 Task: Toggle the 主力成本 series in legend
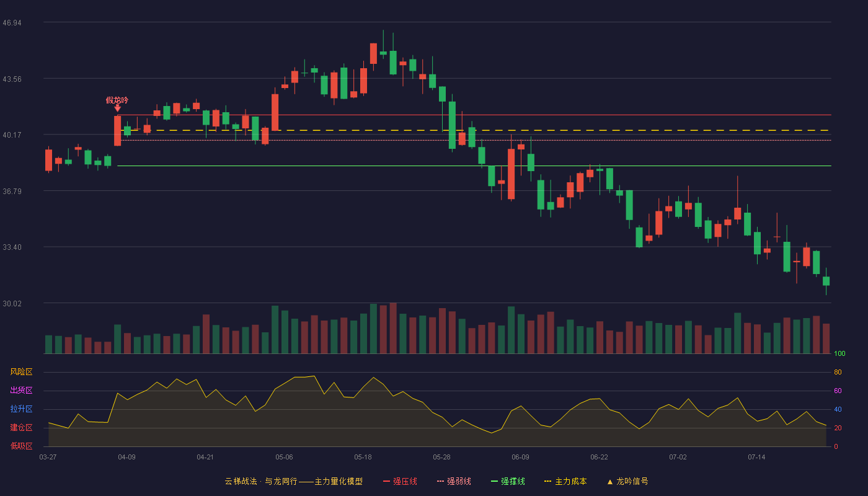(565, 481)
